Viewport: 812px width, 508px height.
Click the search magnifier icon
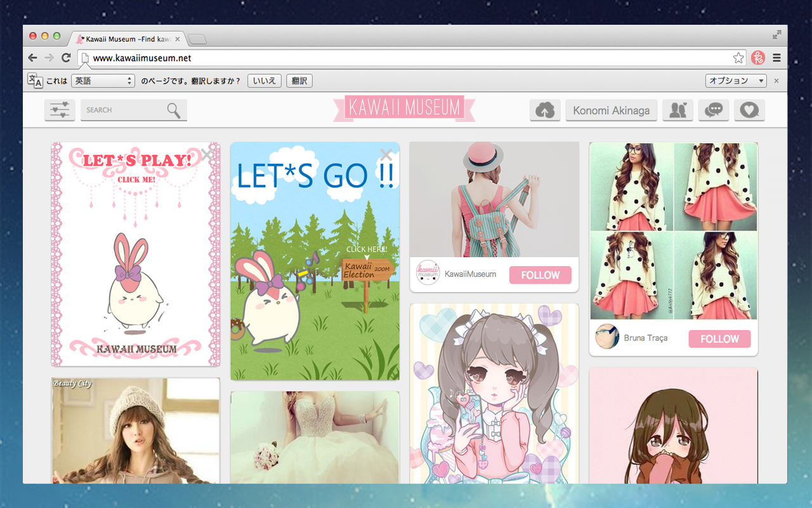point(173,110)
